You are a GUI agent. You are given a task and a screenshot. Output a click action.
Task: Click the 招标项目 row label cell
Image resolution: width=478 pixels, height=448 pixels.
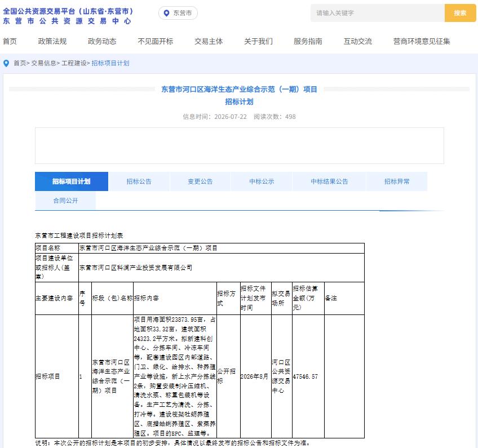tap(57, 376)
